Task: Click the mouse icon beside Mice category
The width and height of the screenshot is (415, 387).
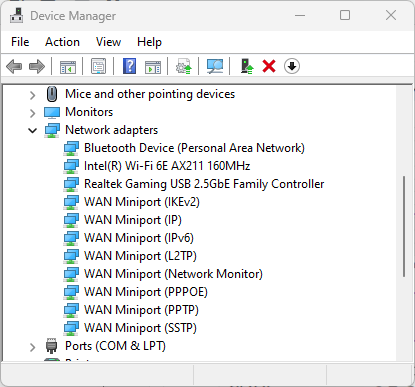Action: tap(52, 94)
